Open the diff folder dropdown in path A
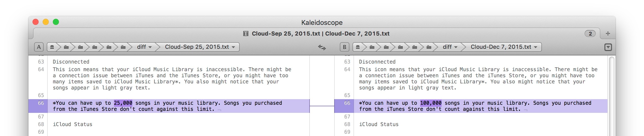 (x=144, y=47)
